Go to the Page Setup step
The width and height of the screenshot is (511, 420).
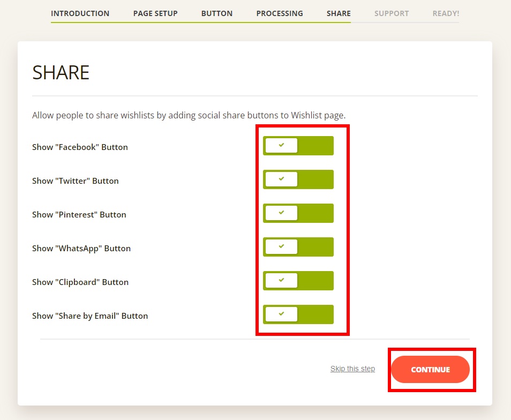(155, 13)
